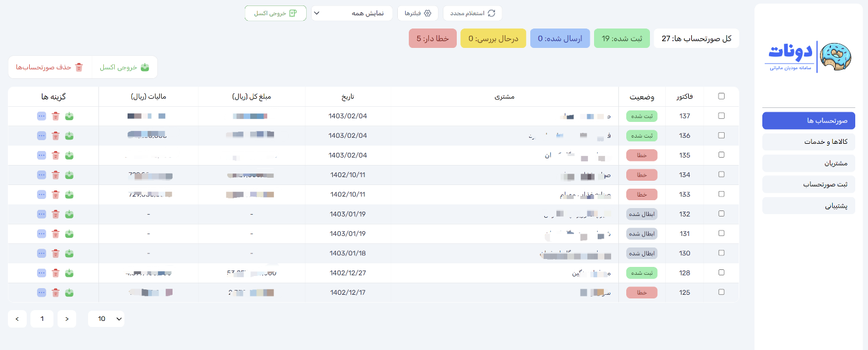Viewport: 868px width, 350px height.
Task: Open more options for invoice 135
Action: (x=41, y=155)
